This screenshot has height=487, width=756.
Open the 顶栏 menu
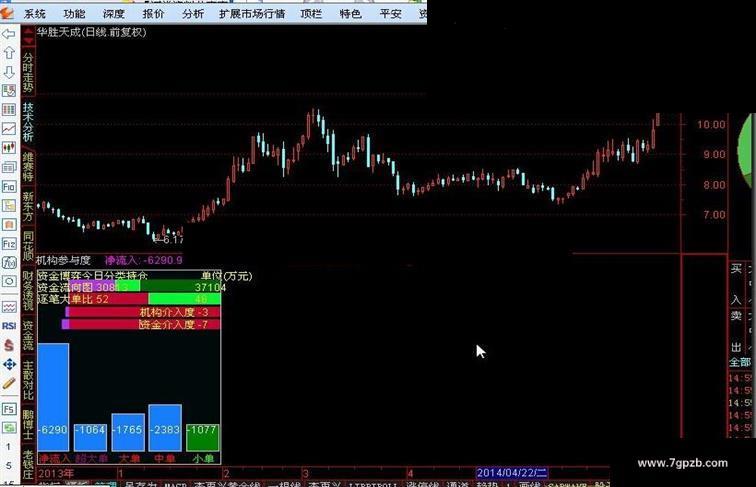[311, 14]
